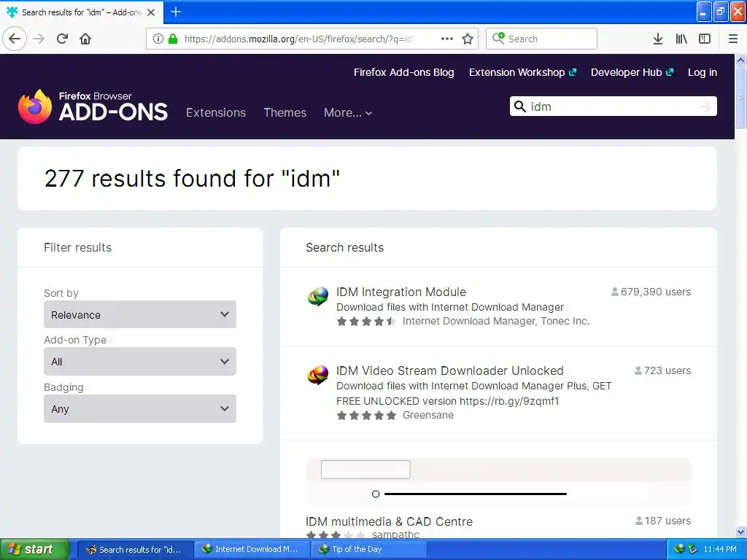Click the IDM tray icon in system tray
747x560 pixels.
point(679,549)
